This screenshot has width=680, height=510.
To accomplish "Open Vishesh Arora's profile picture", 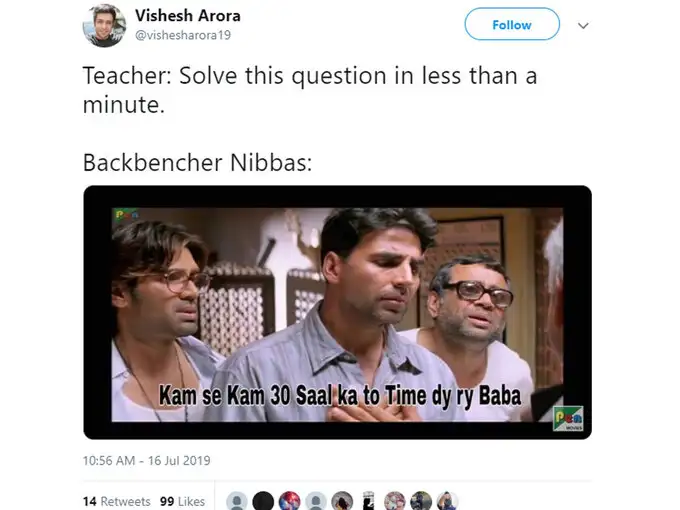I will click(105, 26).
